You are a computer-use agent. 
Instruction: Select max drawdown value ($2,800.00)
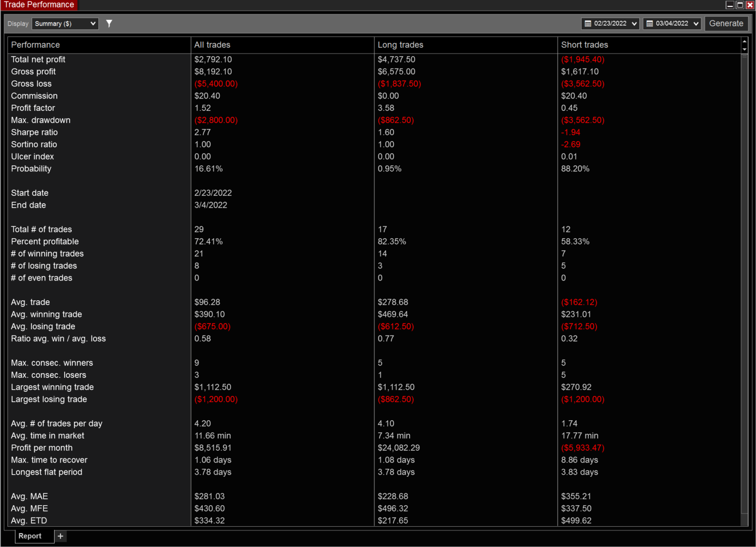(x=216, y=120)
